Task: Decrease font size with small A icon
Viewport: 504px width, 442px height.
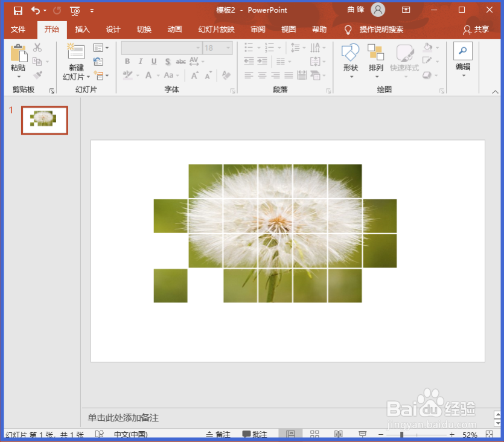Action: [208, 75]
